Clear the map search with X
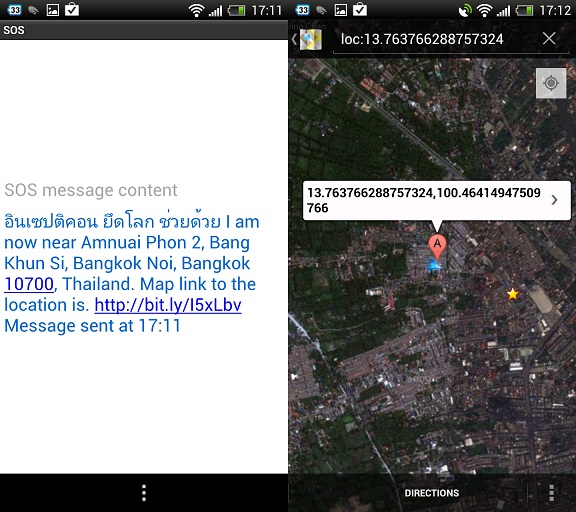 (x=549, y=38)
